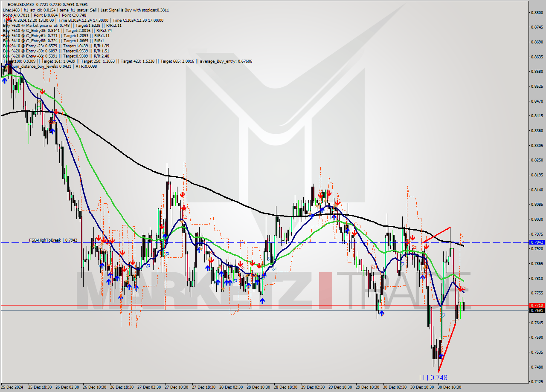
Task: Click the '25 Dec 2024' time label
Action: tap(13, 387)
